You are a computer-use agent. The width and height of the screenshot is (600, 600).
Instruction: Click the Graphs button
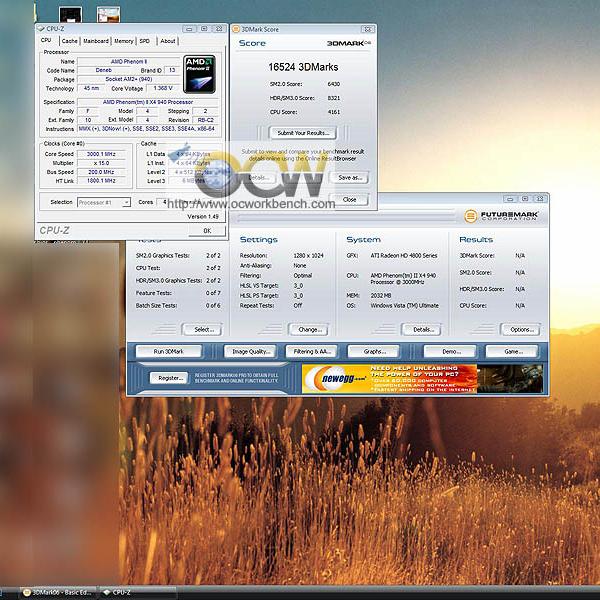374,351
